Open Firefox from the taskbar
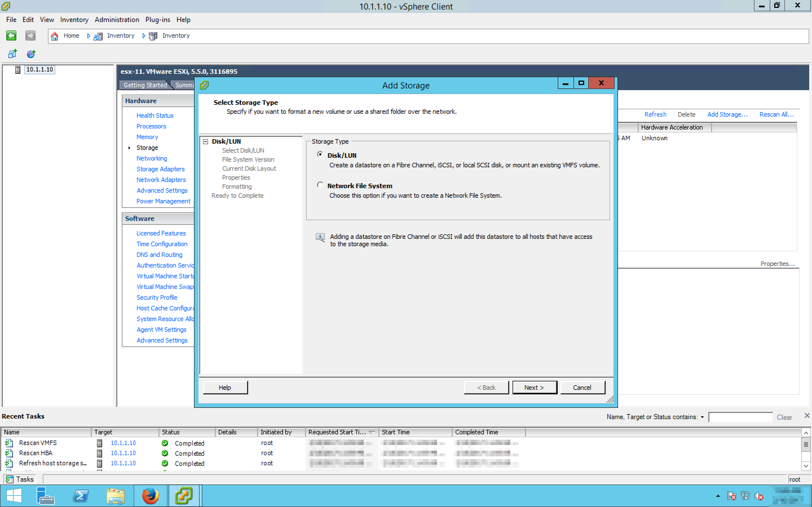 150,496
